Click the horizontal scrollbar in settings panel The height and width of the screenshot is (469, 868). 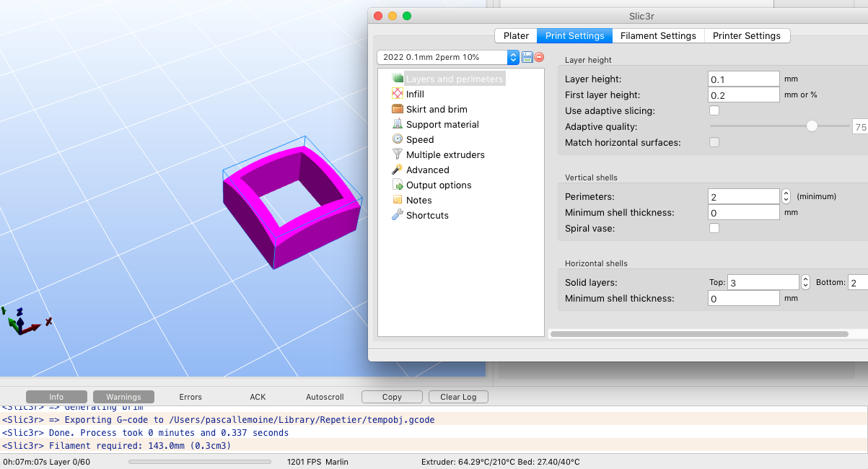pyautogui.click(x=699, y=334)
